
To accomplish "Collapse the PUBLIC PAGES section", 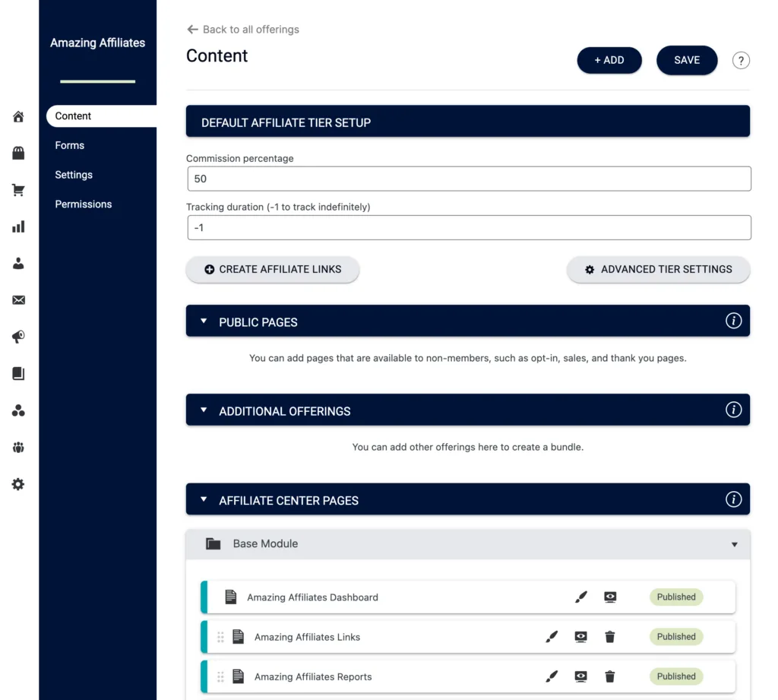I will click(x=204, y=321).
